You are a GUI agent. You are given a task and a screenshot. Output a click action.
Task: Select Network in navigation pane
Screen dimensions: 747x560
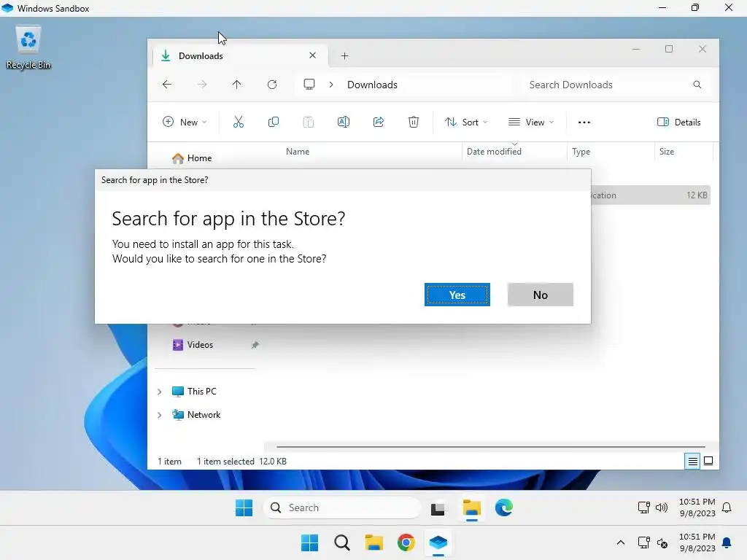tap(196, 414)
